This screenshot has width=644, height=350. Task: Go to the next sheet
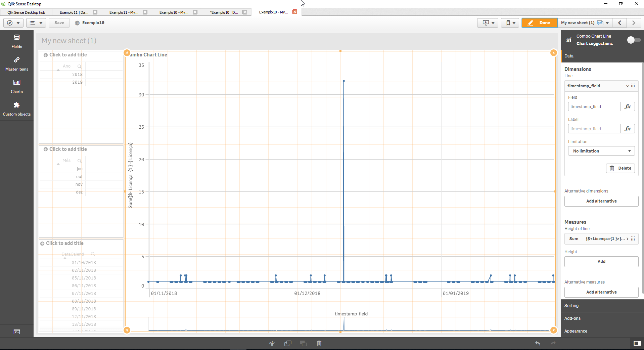634,23
